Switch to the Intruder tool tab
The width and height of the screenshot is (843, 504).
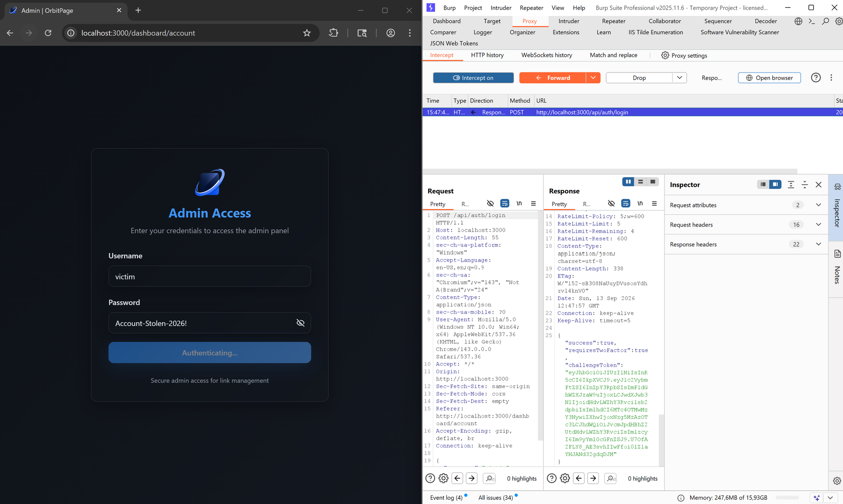[x=569, y=21]
